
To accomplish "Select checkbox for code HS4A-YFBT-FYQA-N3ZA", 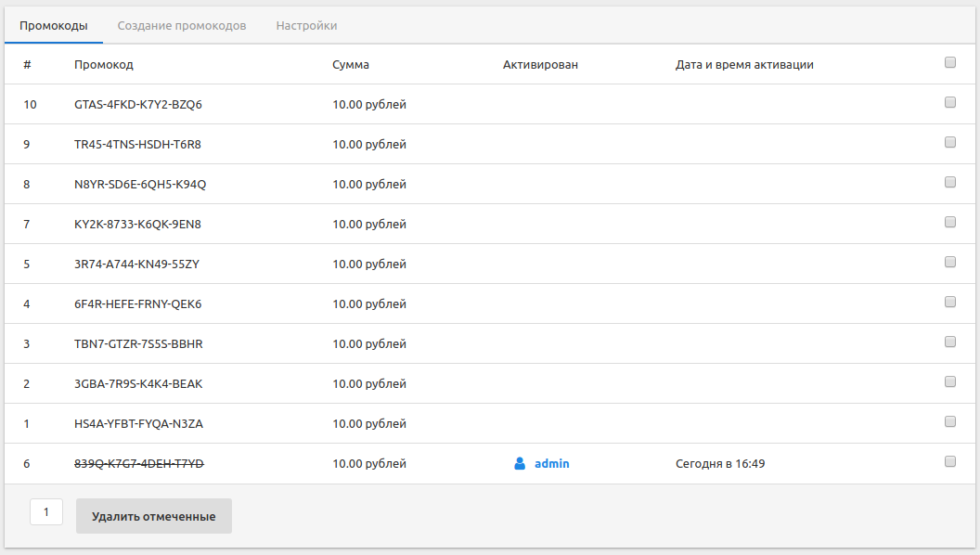I will pos(949,422).
